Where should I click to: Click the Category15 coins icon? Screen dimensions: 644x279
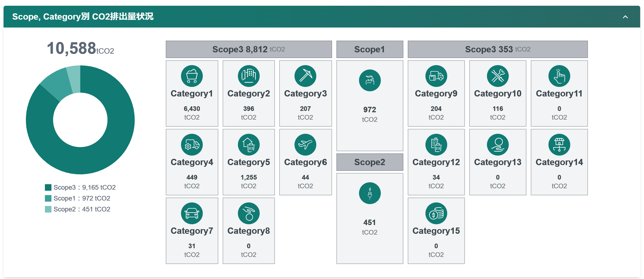[436, 213]
